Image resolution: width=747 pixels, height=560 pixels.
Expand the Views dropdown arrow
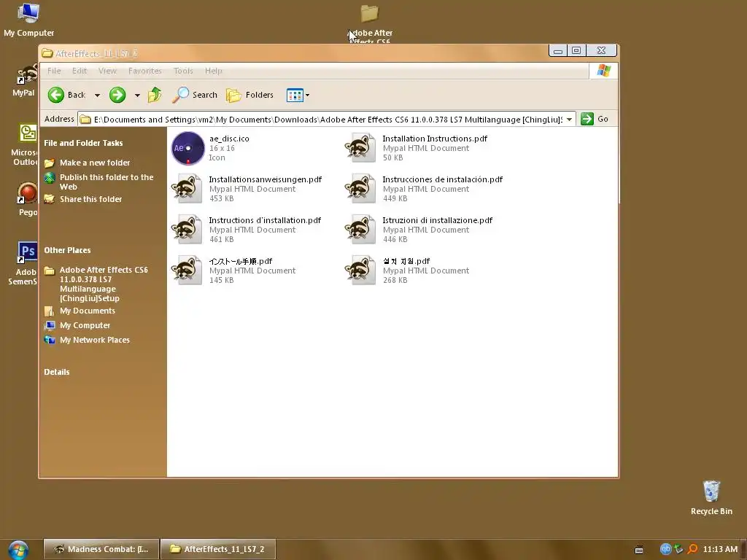coord(307,96)
